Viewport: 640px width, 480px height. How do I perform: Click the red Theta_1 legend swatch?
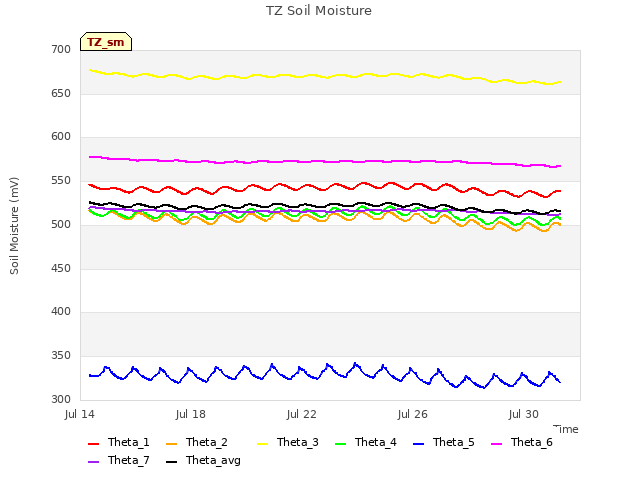click(93, 444)
